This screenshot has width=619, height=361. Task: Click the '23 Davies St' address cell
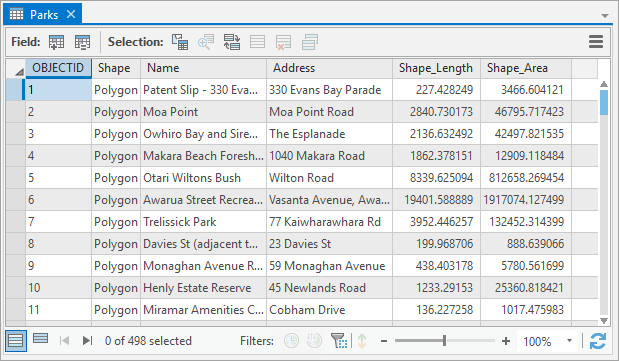329,244
